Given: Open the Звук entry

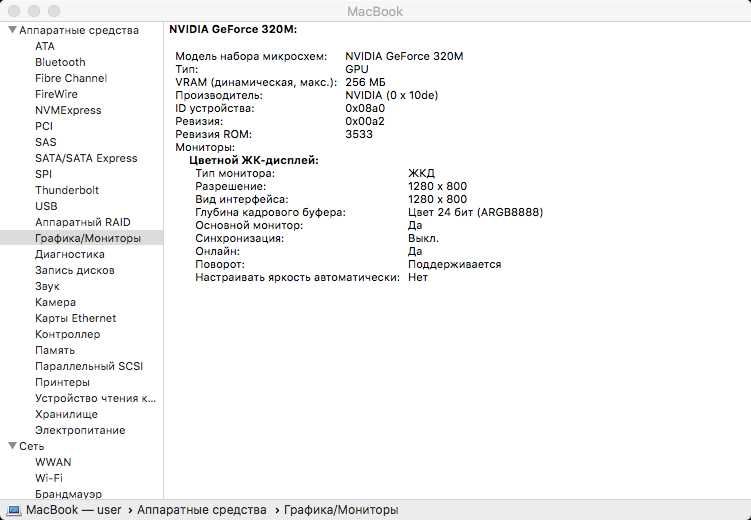Looking at the screenshot, I should click(47, 286).
